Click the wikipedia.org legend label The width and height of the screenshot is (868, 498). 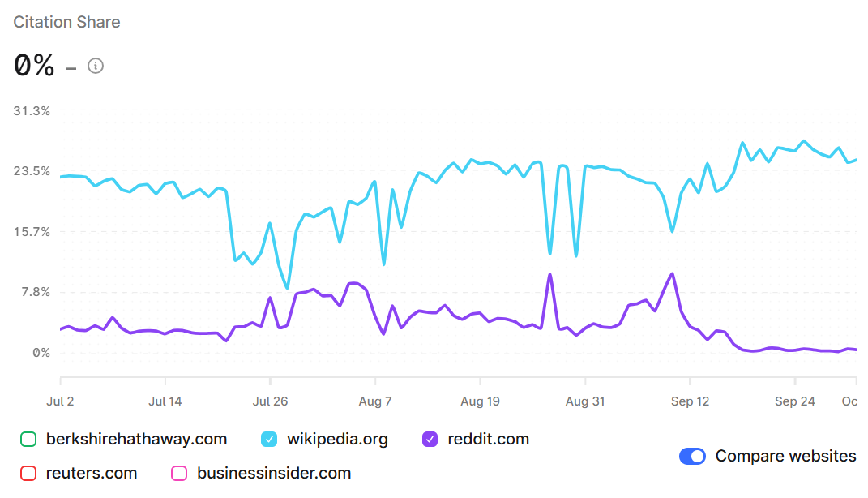pyautogui.click(x=337, y=440)
